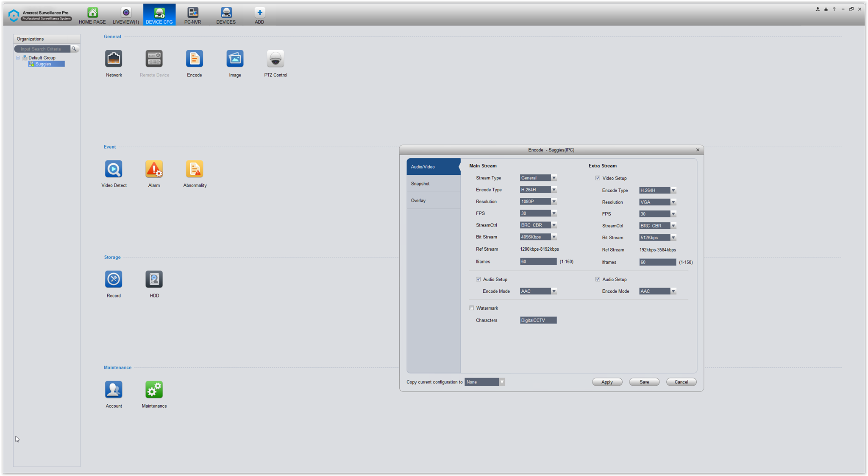Close the Encode dialog
The height and width of the screenshot is (476, 868).
[698, 150]
